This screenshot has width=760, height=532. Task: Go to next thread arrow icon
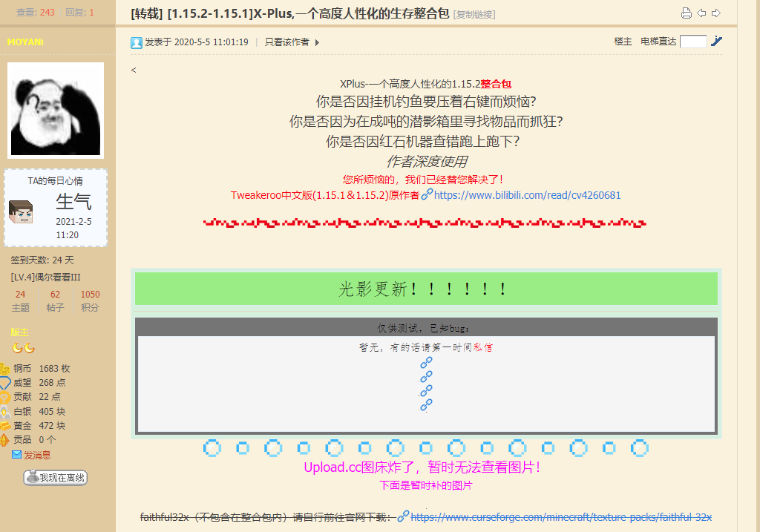tap(716, 13)
